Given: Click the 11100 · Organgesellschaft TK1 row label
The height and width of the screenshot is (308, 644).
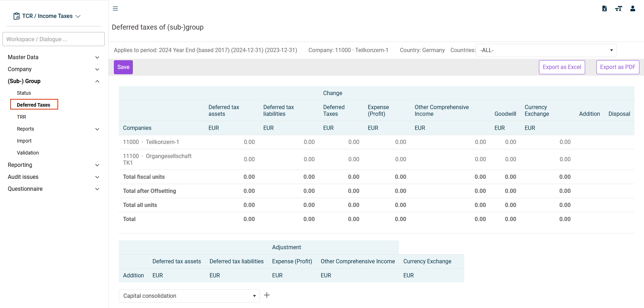Looking at the screenshot, I should [x=157, y=159].
